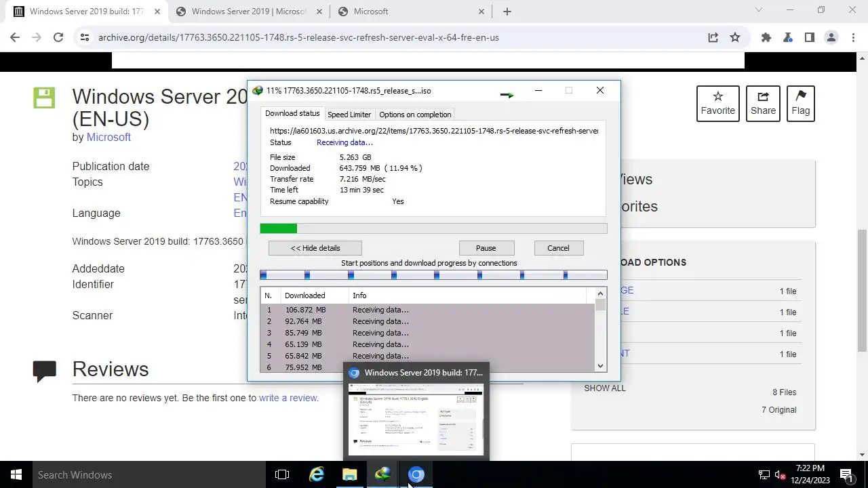Image resolution: width=868 pixels, height=488 pixels.
Task: Click the Downloaded column header
Action: click(x=315, y=296)
